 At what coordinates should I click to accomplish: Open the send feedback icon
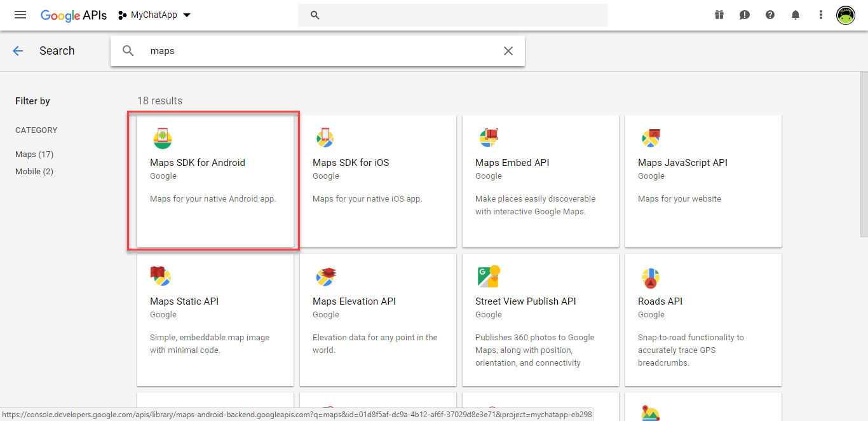[745, 15]
